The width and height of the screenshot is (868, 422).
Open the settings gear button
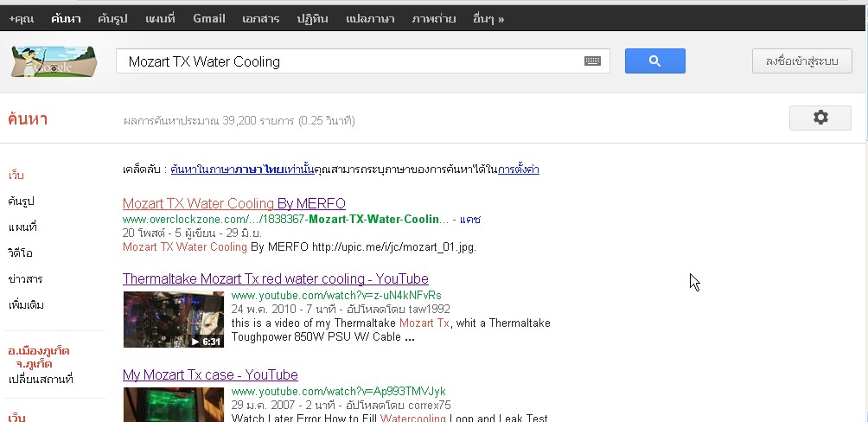[x=820, y=118]
